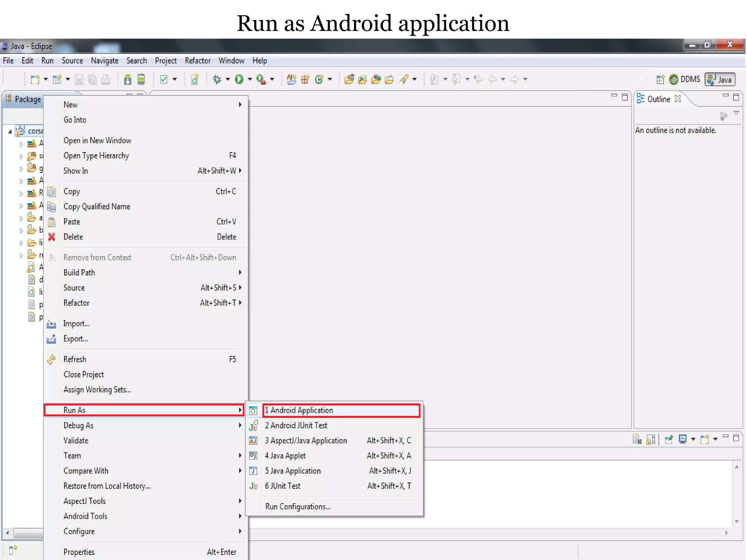This screenshot has height=560, width=747.
Task: Open the Navigate menu
Action: pyautogui.click(x=105, y=61)
